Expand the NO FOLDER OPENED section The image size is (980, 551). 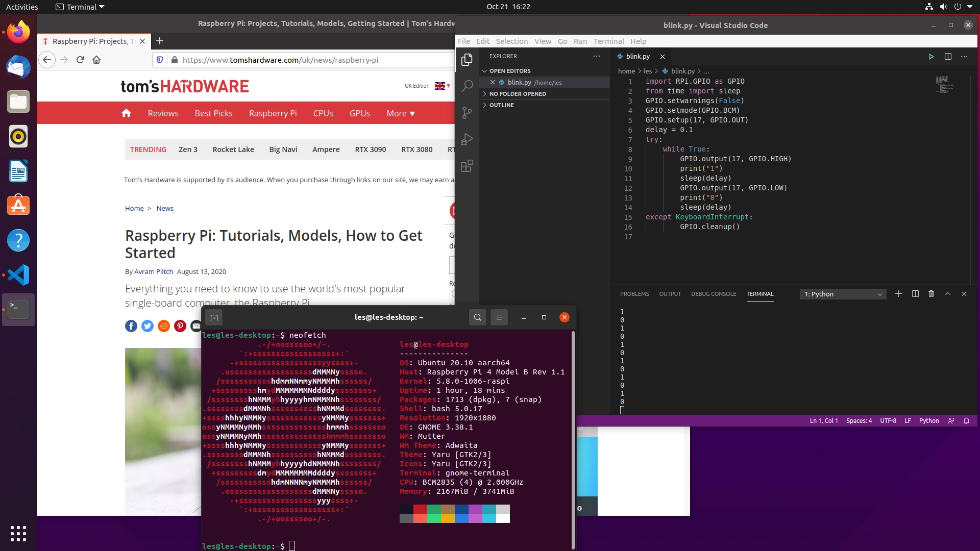pyautogui.click(x=517, y=94)
